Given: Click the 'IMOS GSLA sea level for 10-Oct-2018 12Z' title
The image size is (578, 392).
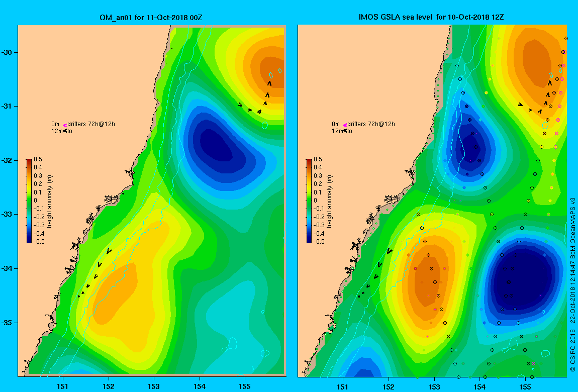Looking at the screenshot, I should [x=431, y=17].
